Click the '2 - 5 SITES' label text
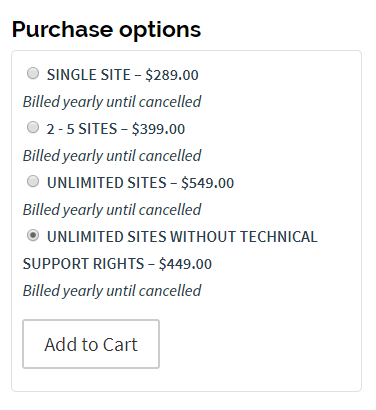 tap(82, 129)
